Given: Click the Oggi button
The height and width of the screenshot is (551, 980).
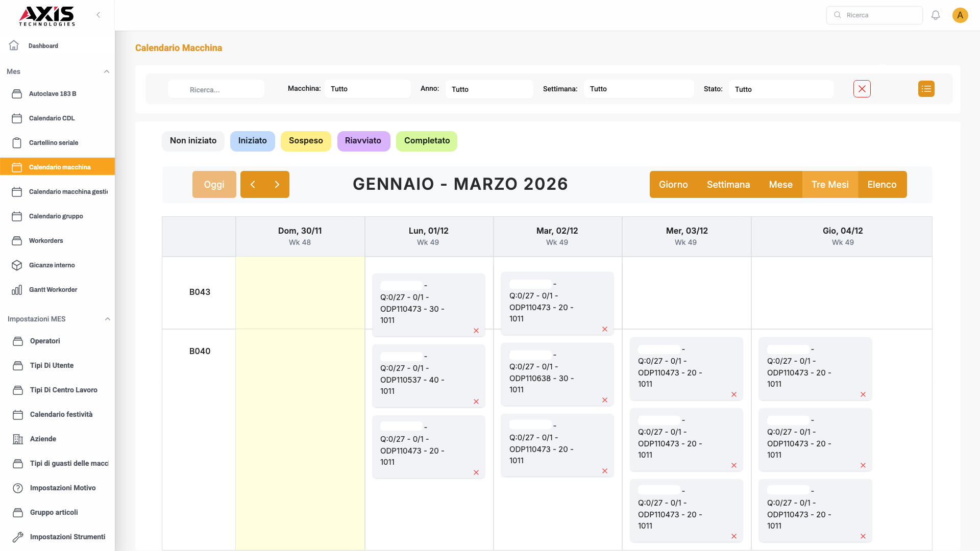Looking at the screenshot, I should tap(214, 185).
